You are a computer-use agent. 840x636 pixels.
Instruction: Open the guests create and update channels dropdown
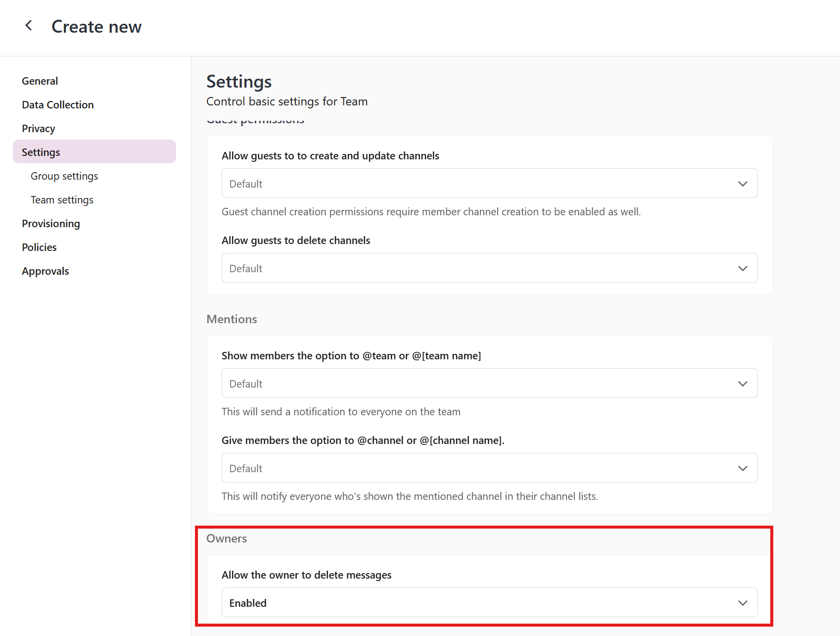point(489,183)
